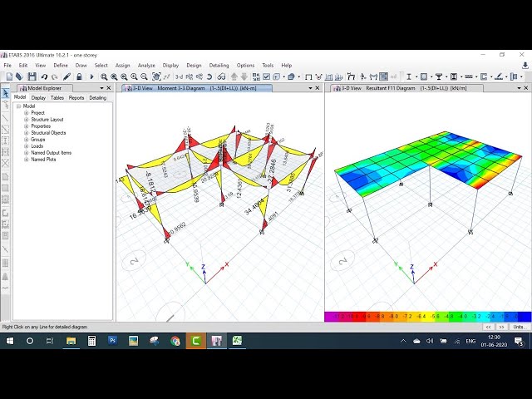Click the previous << step button
The width and height of the screenshot is (532, 399).
pos(488,327)
